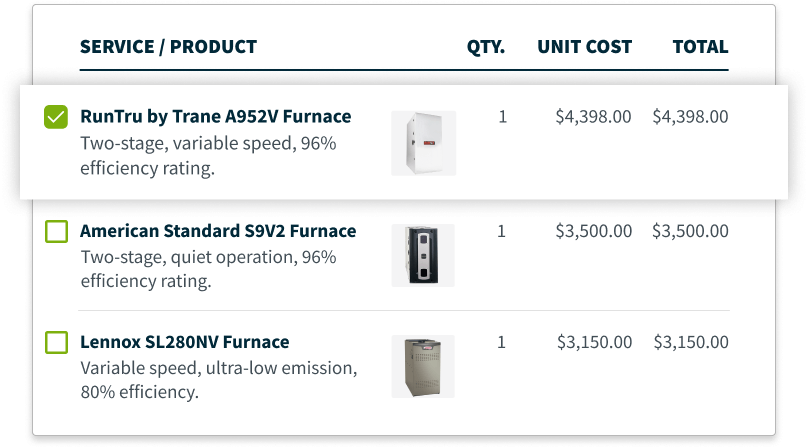The width and height of the screenshot is (808, 448).
Task: Open the RunTru furnace product image
Action: coord(423,143)
